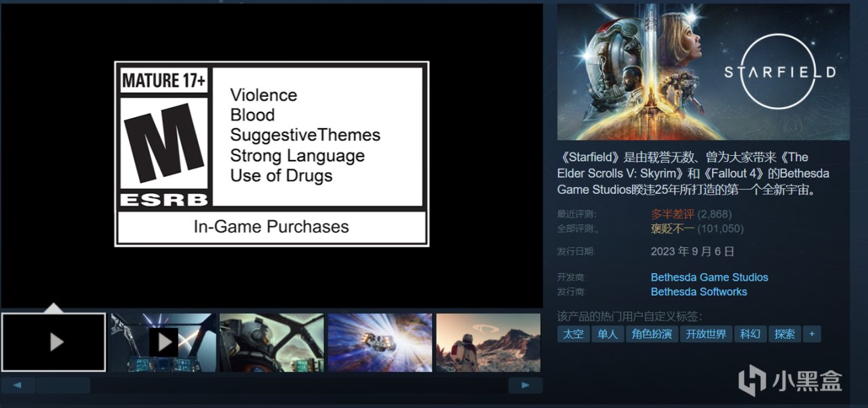Open Bethesda Game Studios developer link

(x=709, y=277)
